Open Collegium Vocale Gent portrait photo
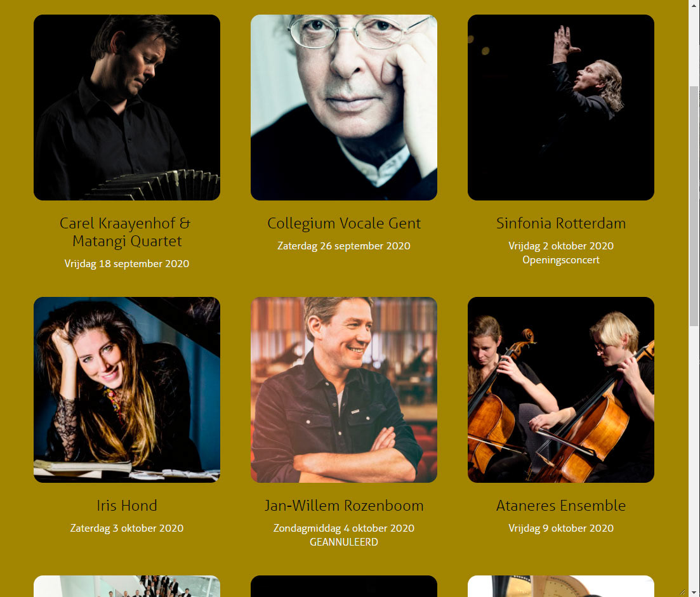700x597 pixels. tap(344, 107)
